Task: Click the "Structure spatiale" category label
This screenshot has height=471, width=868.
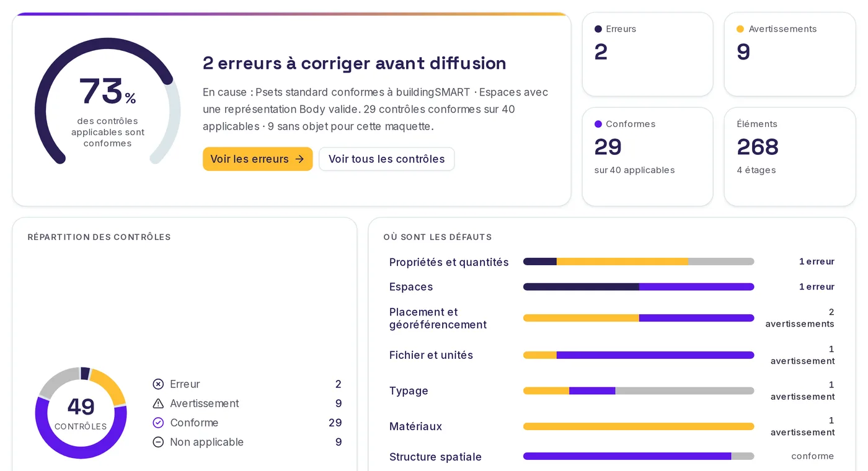Action: pos(435,457)
